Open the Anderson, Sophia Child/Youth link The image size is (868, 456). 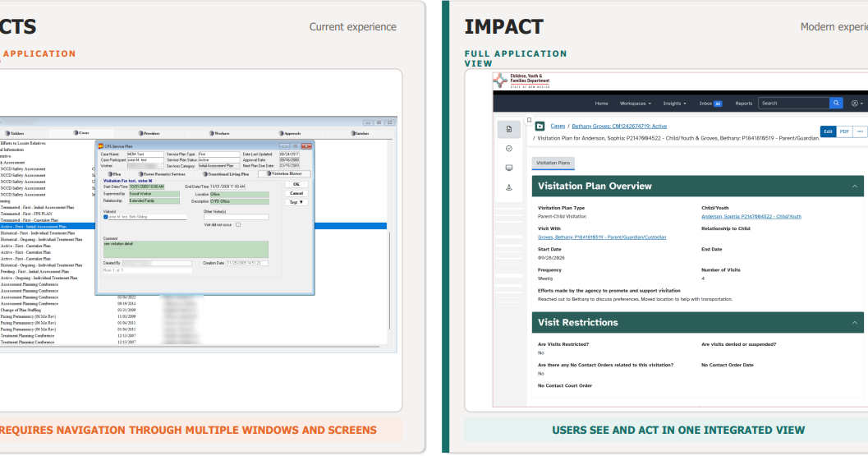coord(751,217)
